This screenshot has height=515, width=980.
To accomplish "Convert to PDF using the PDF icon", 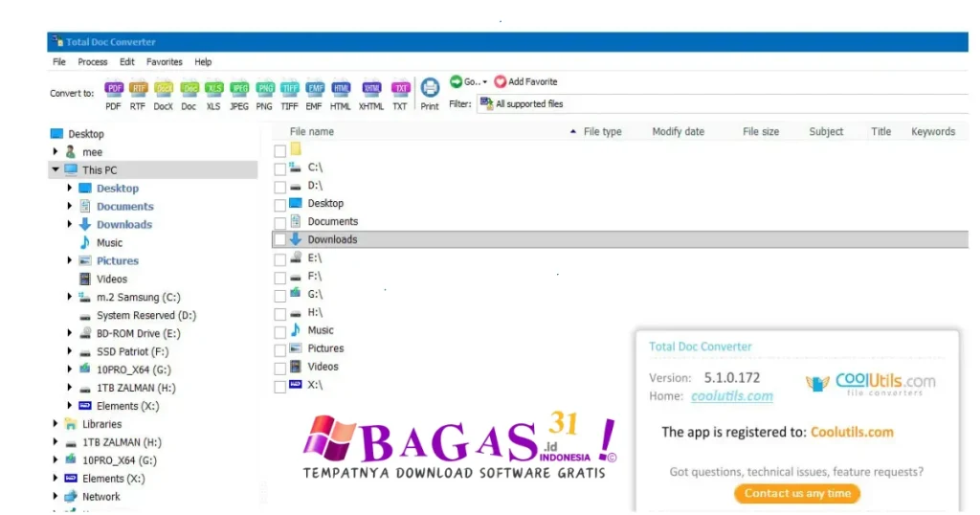I will coord(113,89).
